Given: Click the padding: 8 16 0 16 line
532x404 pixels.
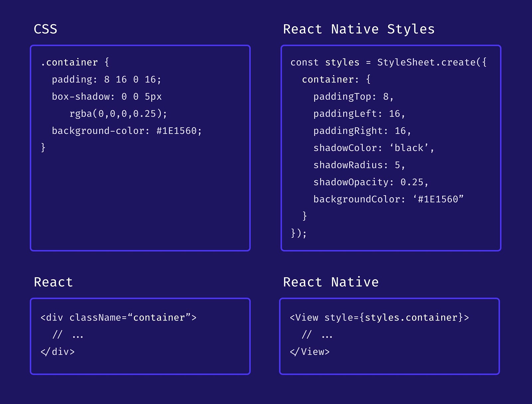Looking at the screenshot, I should 106,79.
